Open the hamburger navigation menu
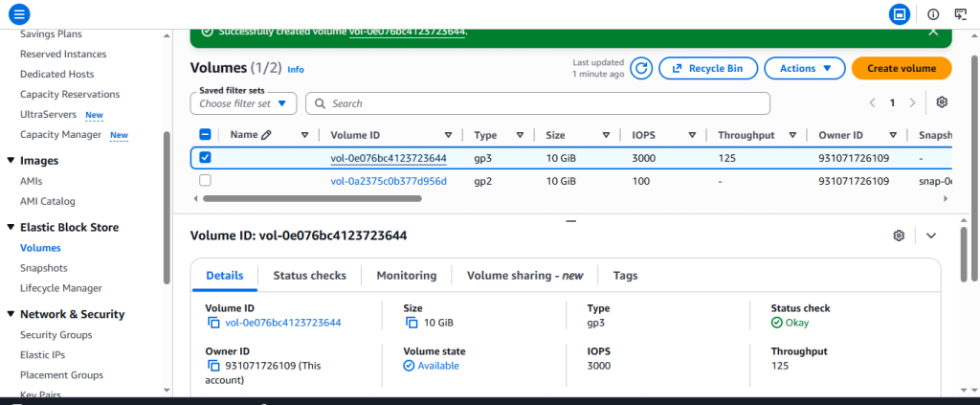Viewport: 980px width, 405px height. (19, 13)
